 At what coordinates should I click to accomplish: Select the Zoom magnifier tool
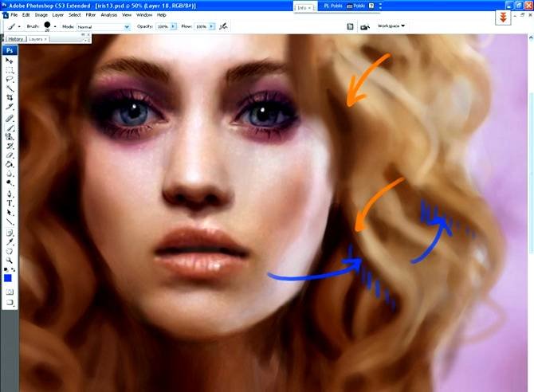click(9, 261)
